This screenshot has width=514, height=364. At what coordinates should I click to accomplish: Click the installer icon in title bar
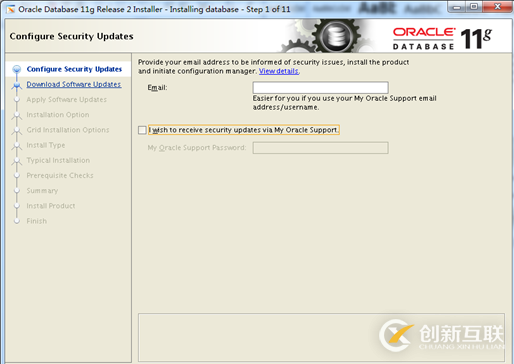point(11,9)
